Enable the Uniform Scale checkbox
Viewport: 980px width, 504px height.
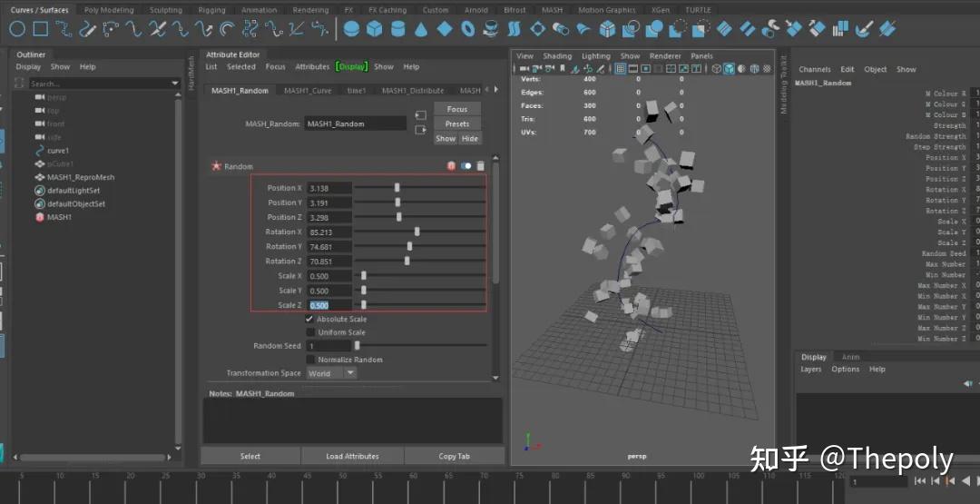309,332
